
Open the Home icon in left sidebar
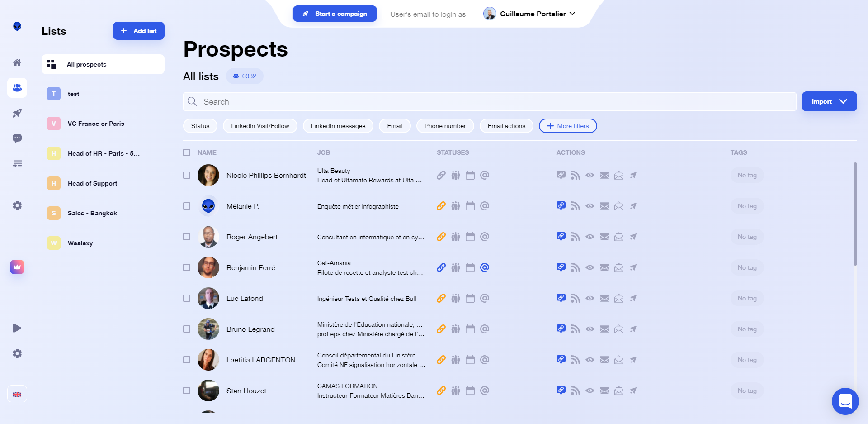coord(17,62)
